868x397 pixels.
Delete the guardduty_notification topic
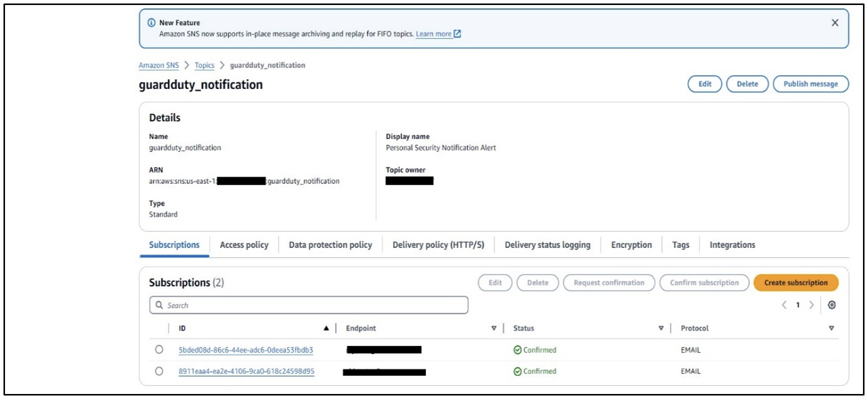(x=747, y=84)
